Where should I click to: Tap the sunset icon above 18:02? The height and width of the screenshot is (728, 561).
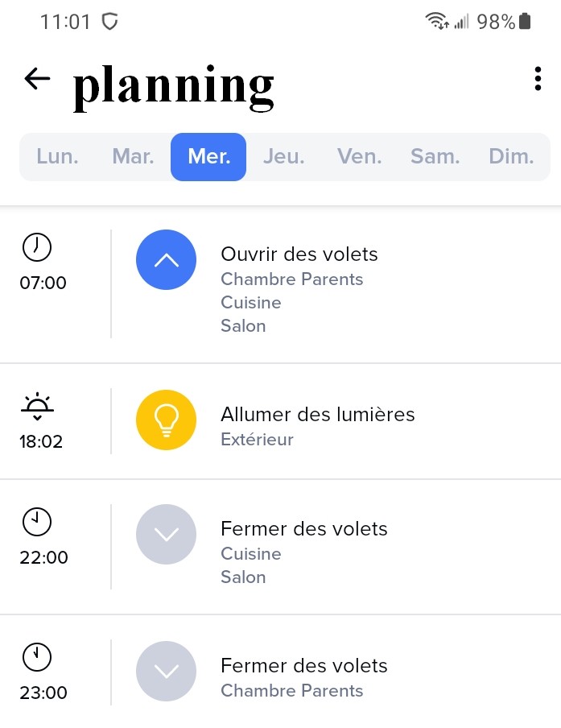click(x=37, y=407)
